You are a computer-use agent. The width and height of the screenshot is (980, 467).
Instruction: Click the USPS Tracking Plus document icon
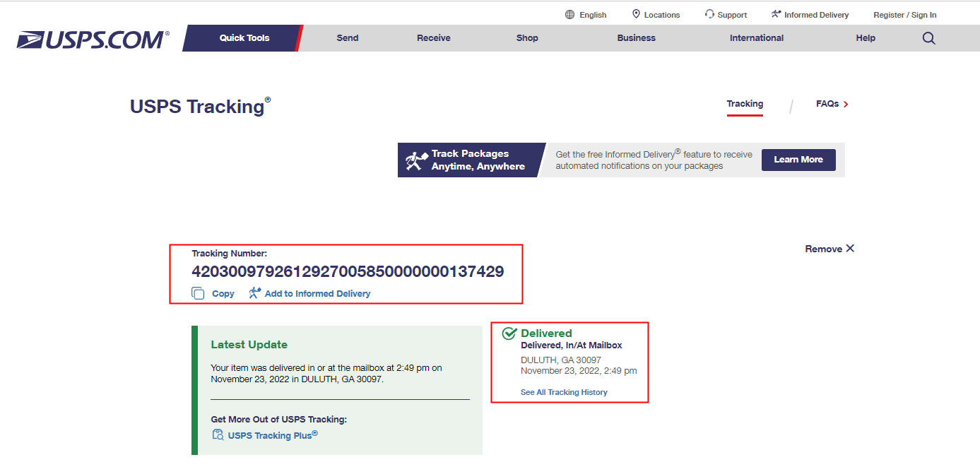point(218,435)
